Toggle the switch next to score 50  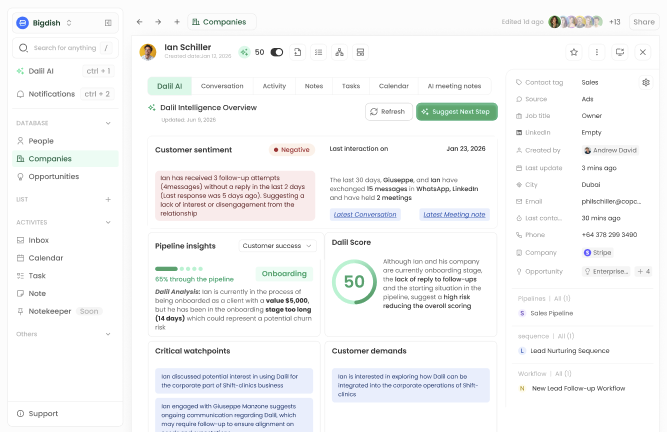[277, 52]
